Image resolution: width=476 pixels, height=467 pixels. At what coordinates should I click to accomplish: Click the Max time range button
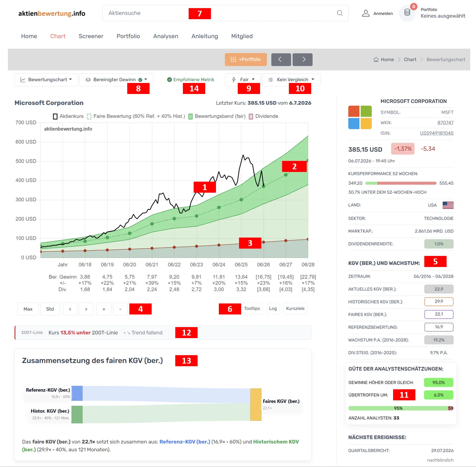[x=28, y=309]
